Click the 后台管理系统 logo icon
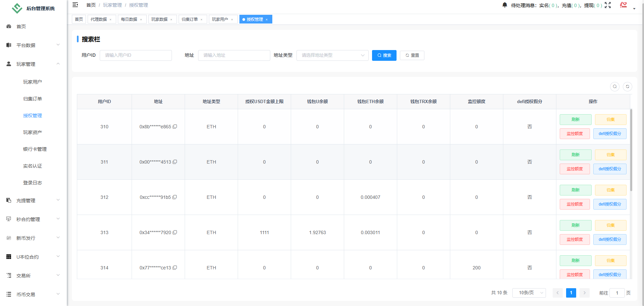The height and width of the screenshot is (306, 644). pos(17,8)
